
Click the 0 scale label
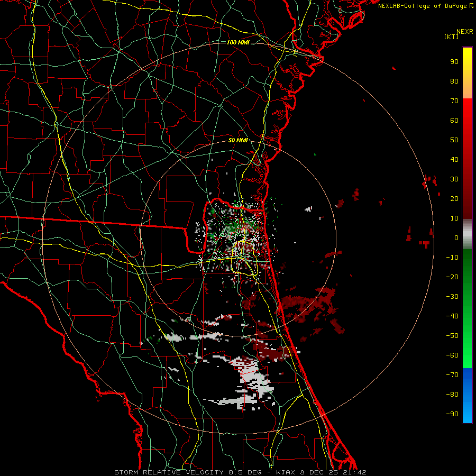(456, 238)
